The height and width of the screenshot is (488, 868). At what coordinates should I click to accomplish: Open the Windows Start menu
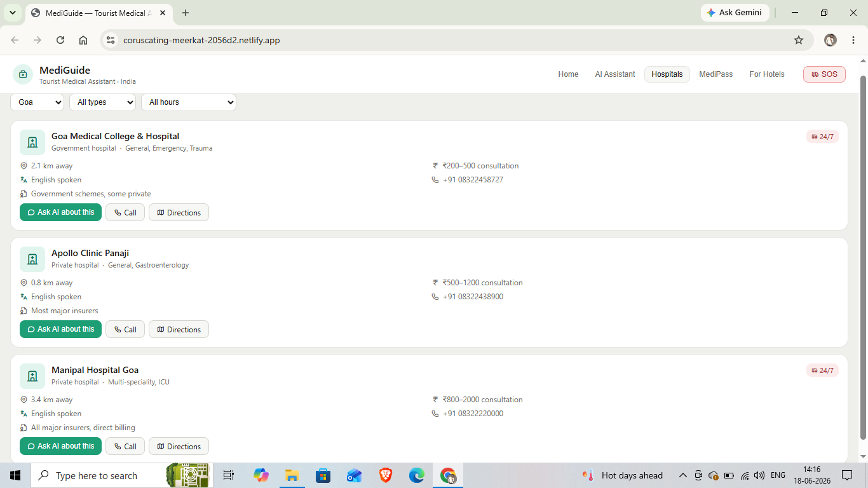point(15,475)
